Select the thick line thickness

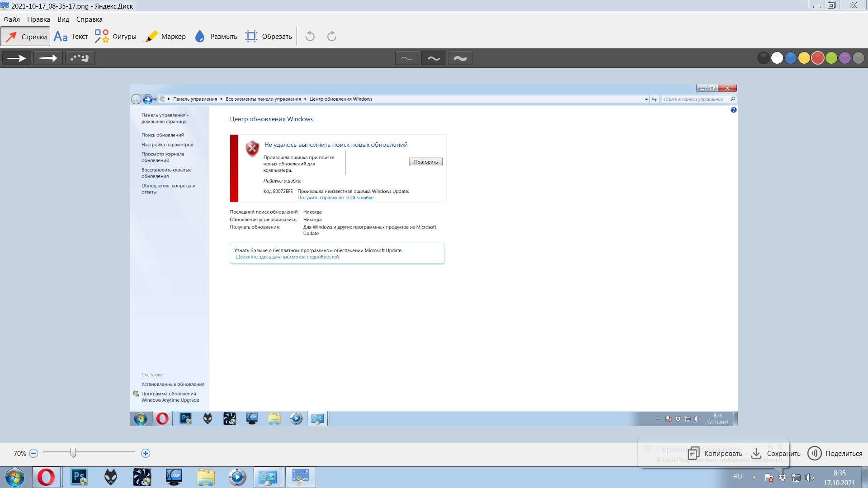coord(460,58)
